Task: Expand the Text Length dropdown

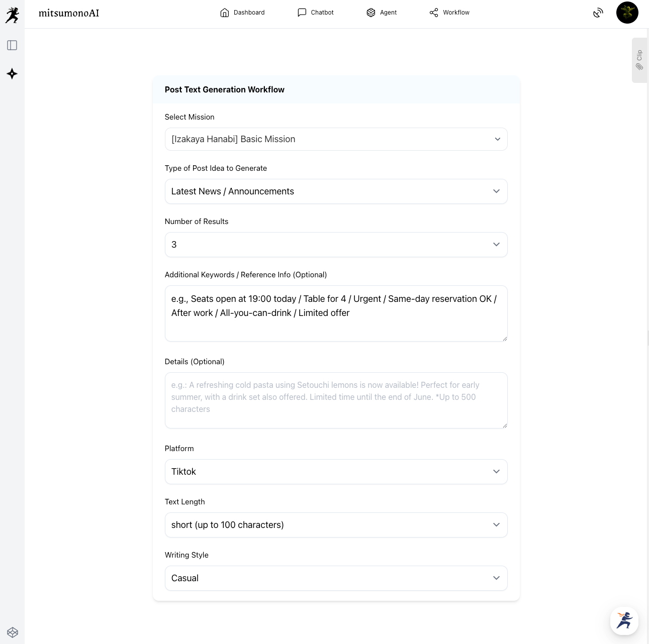Action: click(x=336, y=525)
